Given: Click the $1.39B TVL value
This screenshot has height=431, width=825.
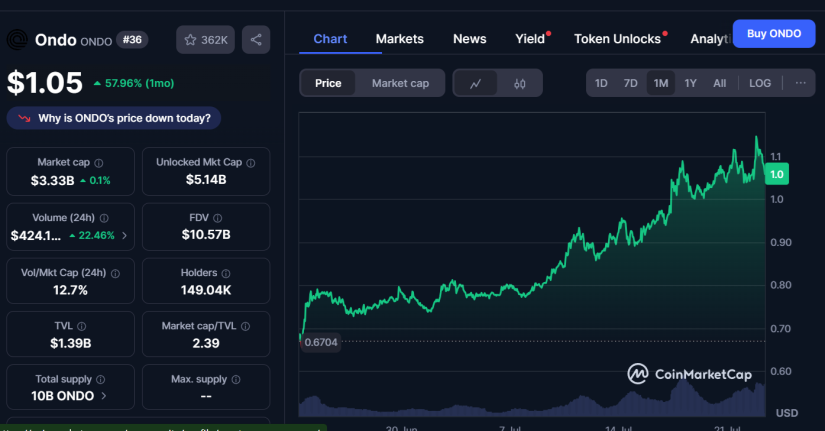Looking at the screenshot, I should [71, 343].
